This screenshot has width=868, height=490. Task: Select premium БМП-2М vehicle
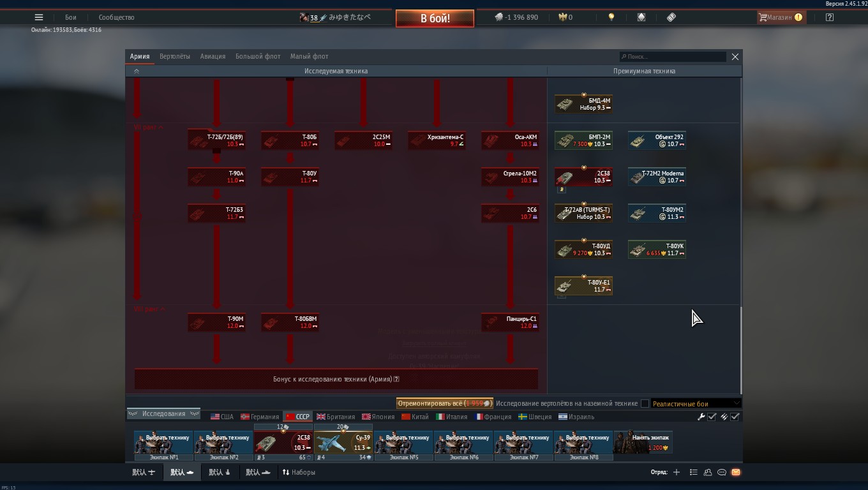coord(583,140)
